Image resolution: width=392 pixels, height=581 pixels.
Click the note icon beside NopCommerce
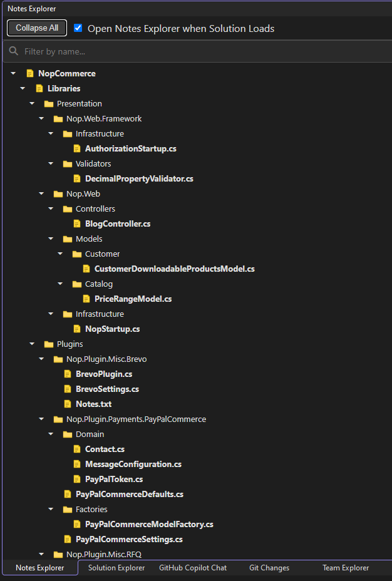pyautogui.click(x=30, y=73)
